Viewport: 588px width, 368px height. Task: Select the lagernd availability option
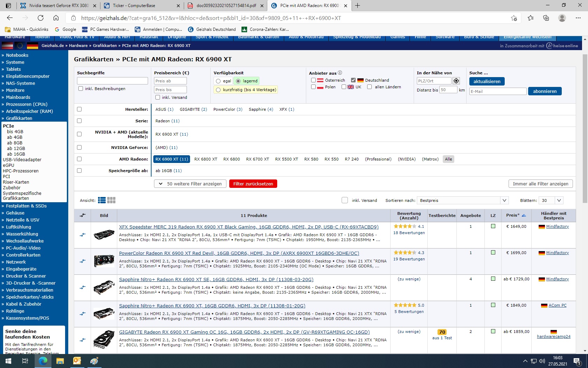pos(238,81)
